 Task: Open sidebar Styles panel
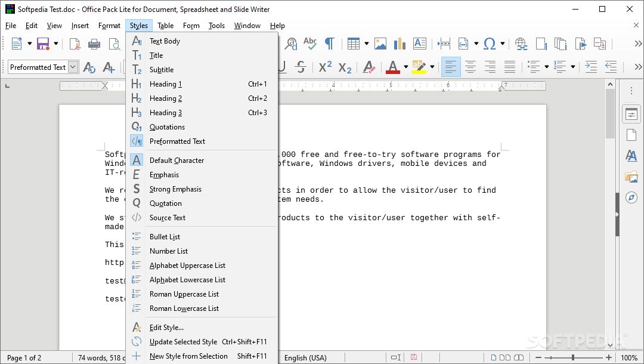[631, 156]
